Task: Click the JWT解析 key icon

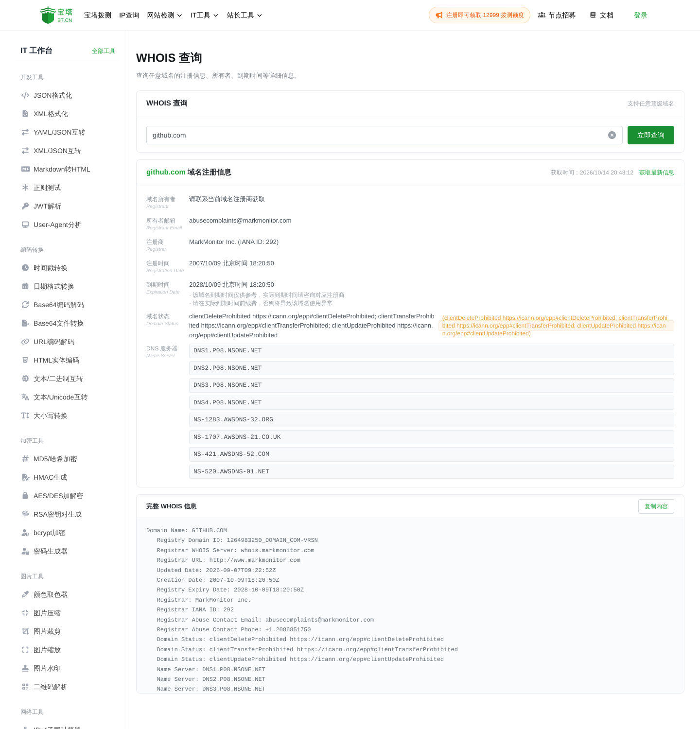Action: [25, 206]
